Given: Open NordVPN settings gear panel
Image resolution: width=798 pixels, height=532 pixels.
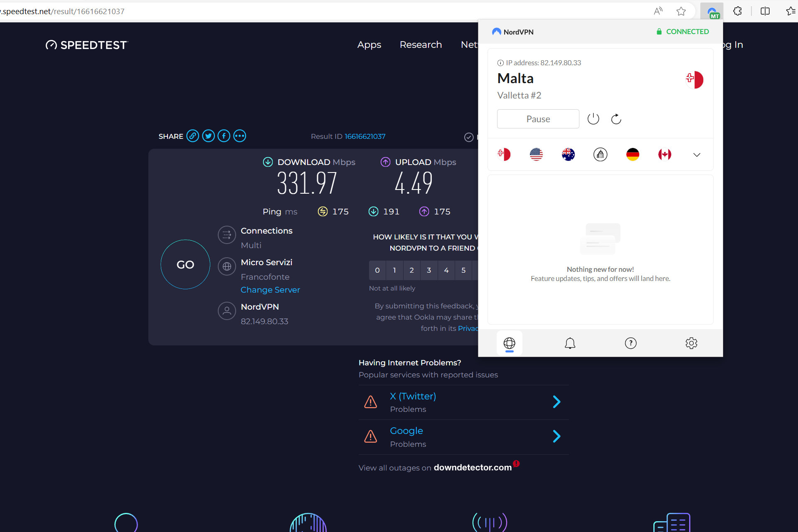Looking at the screenshot, I should click(690, 342).
